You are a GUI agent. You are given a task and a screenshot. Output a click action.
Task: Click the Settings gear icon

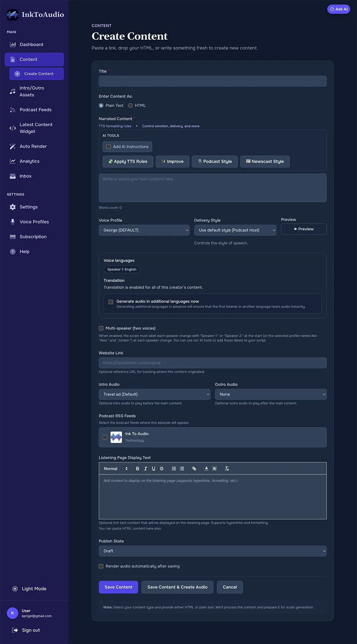pos(12,207)
